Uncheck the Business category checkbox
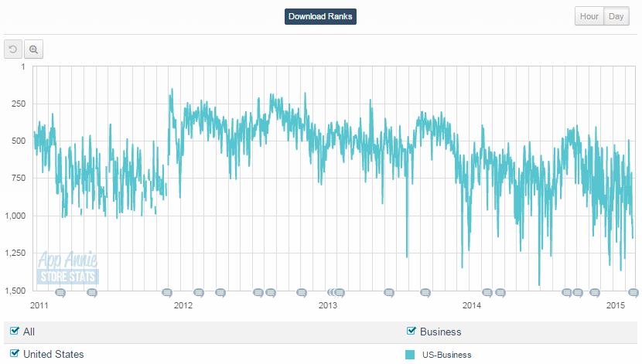 tap(411, 332)
